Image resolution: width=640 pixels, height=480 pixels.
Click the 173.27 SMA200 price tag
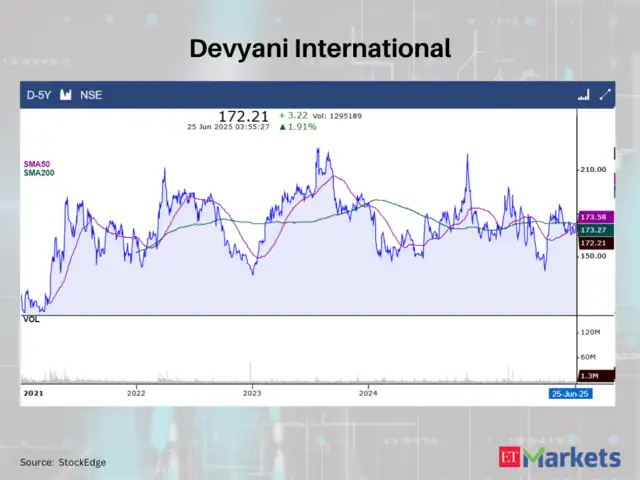tap(596, 230)
